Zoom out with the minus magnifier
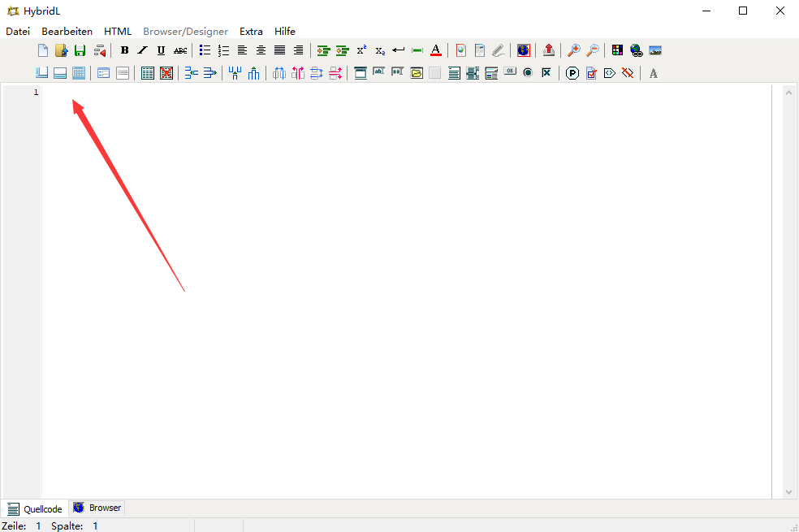Screen dimensions: 799x532 pos(593,50)
